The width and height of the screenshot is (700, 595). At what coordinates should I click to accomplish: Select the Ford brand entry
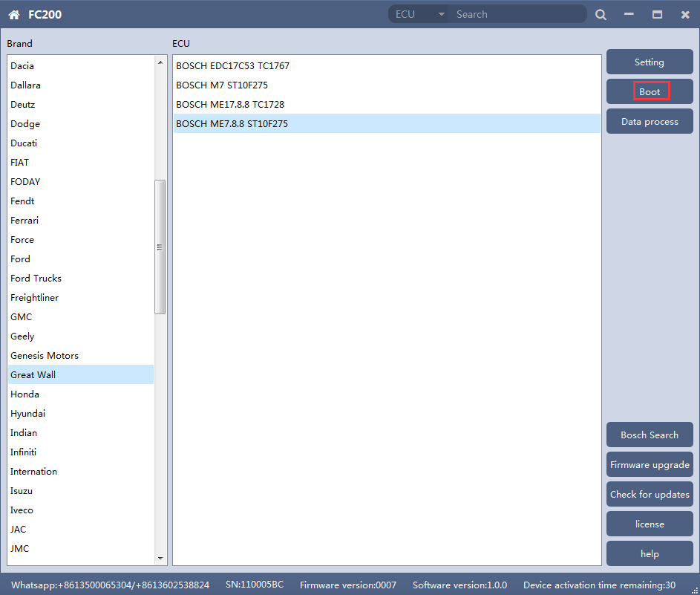click(81, 259)
